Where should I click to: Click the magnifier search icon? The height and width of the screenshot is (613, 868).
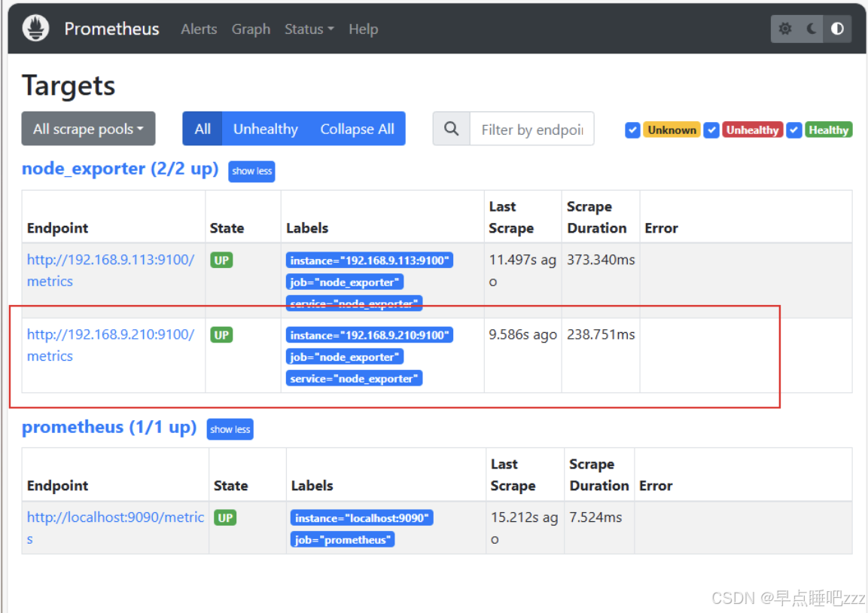452,129
